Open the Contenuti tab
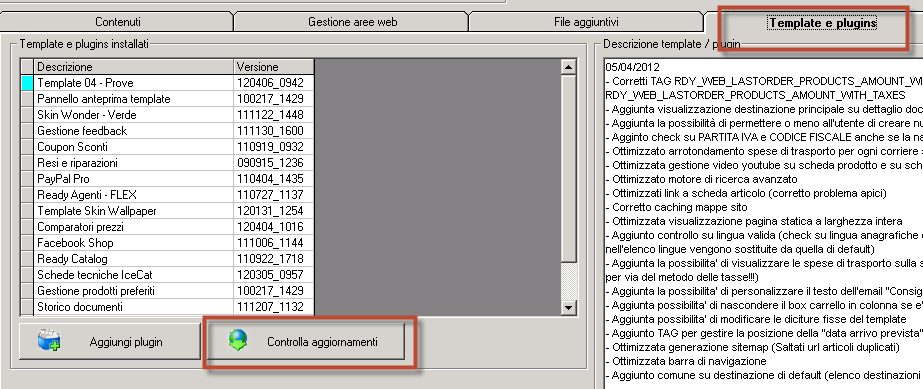This screenshot has height=389, width=923. point(118,22)
